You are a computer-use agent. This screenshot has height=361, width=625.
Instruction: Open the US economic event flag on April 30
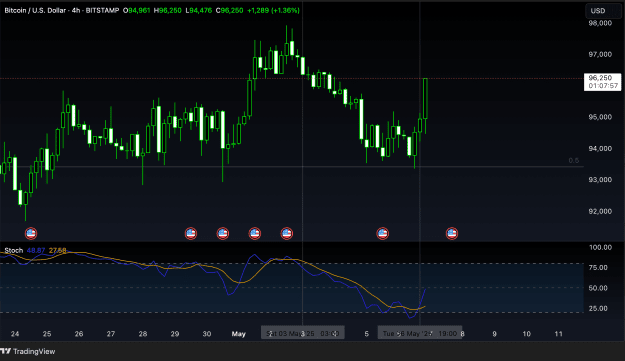click(223, 233)
